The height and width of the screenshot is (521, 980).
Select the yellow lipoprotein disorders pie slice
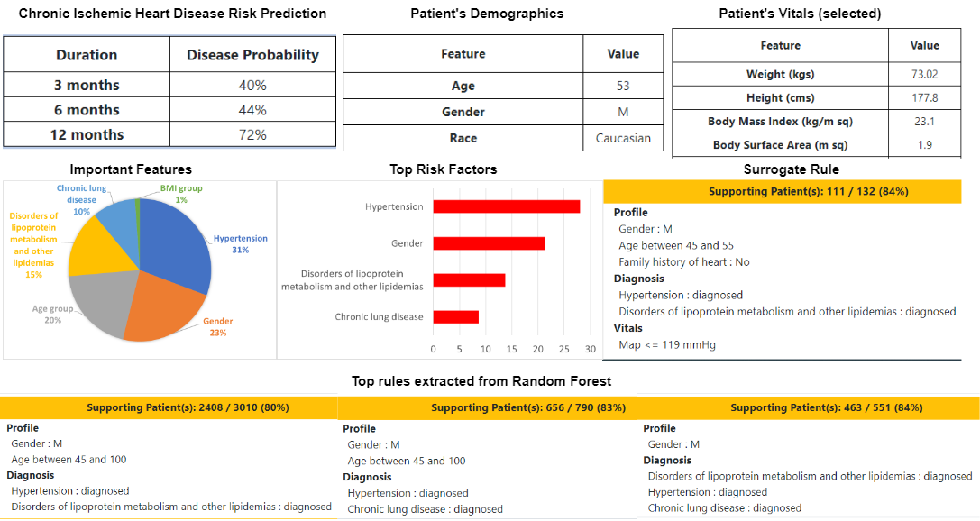pos(95,251)
